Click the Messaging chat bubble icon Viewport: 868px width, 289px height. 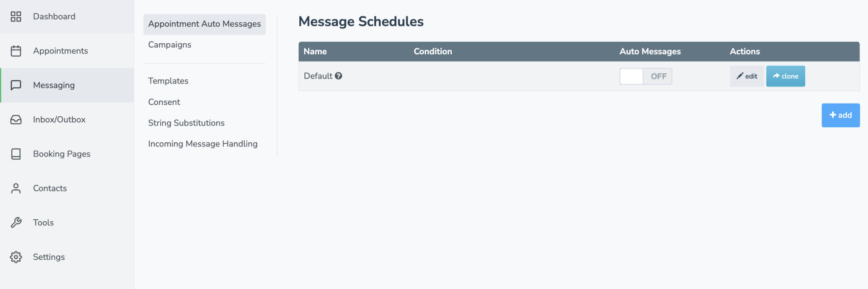[16, 85]
